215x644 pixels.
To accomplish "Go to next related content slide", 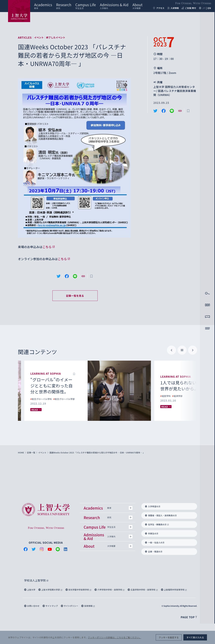I will tap(192, 350).
